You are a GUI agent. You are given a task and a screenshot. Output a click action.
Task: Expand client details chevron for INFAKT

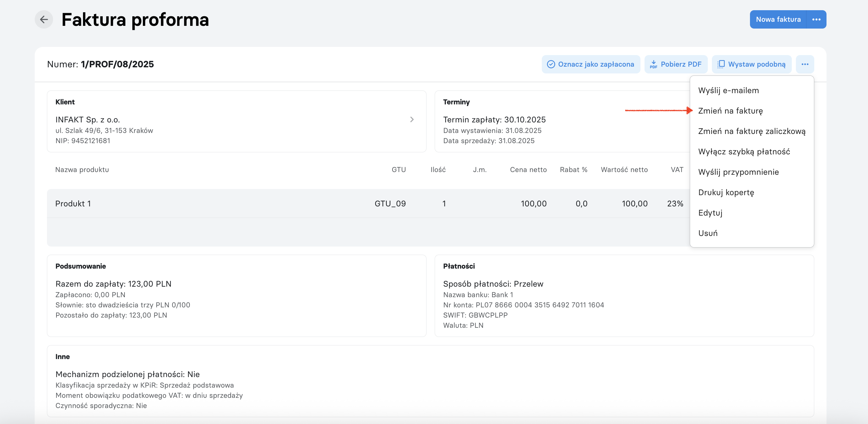(412, 119)
